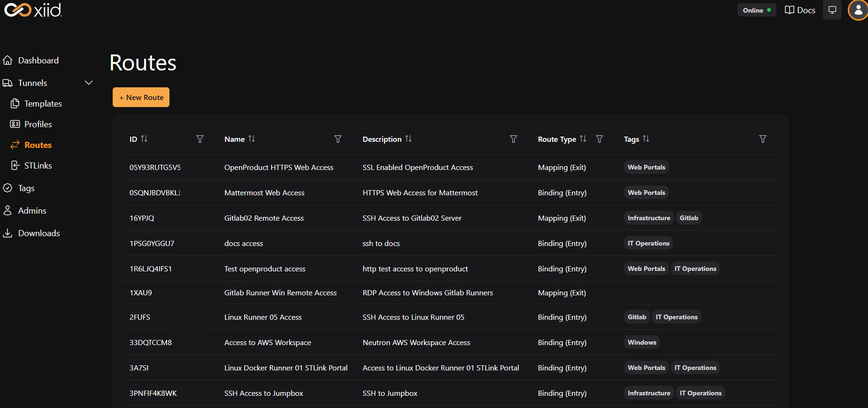Open the Tags column filter
868x408 pixels.
coord(762,139)
